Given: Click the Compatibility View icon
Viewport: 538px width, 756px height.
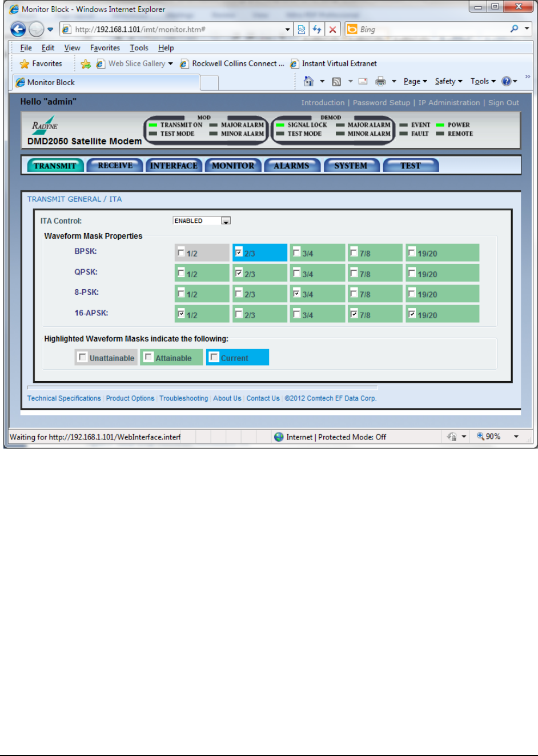Looking at the screenshot, I should [302, 29].
